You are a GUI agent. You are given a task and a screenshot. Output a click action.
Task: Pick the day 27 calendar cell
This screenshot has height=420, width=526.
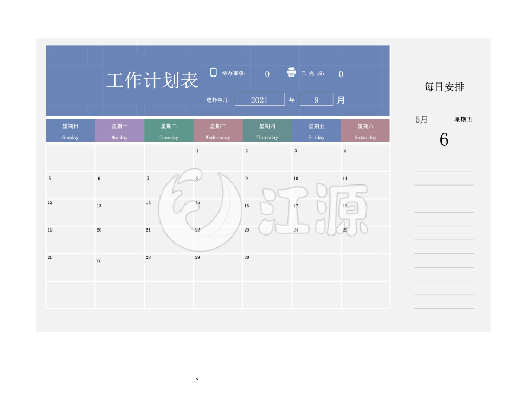point(120,268)
